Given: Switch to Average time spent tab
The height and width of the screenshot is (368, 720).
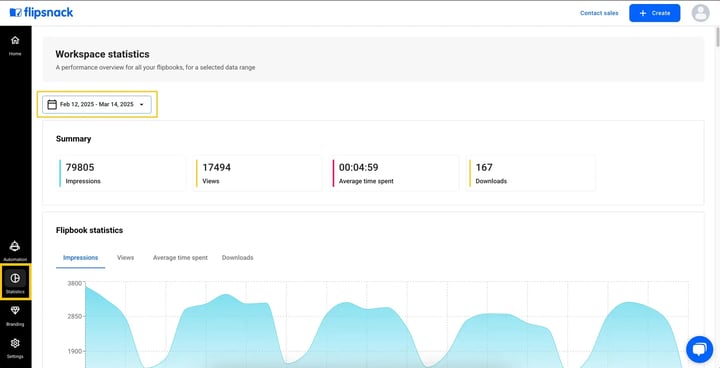Looking at the screenshot, I should pos(180,258).
